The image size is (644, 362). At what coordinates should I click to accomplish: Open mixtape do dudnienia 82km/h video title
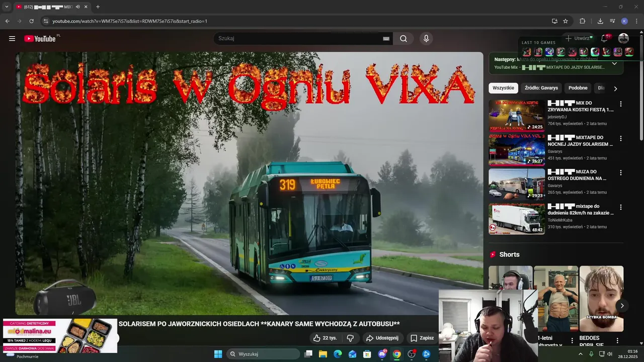pyautogui.click(x=581, y=210)
